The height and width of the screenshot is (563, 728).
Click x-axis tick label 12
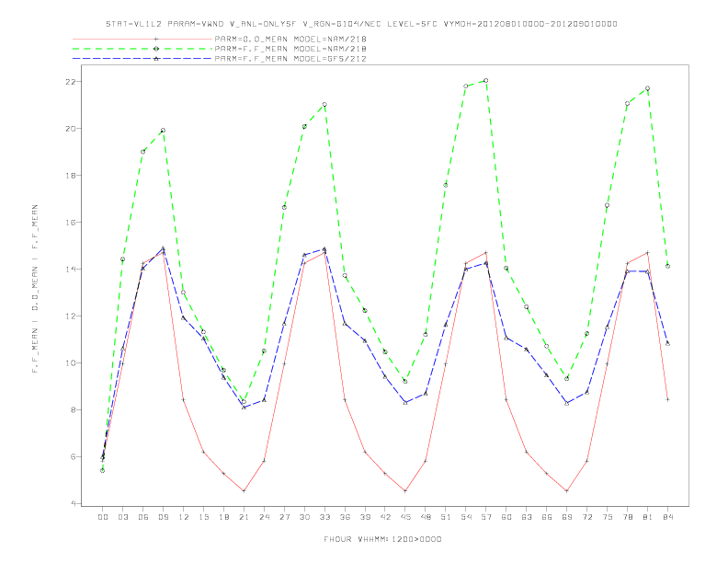tap(184, 517)
